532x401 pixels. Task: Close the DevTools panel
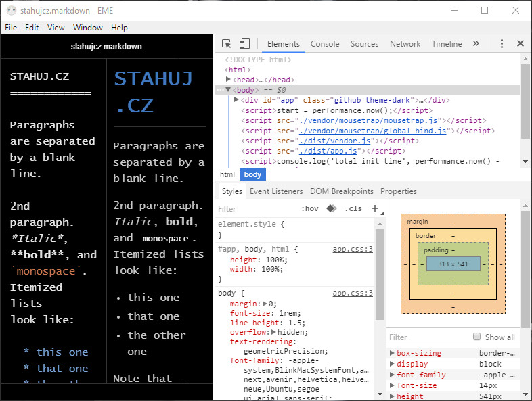click(520, 43)
